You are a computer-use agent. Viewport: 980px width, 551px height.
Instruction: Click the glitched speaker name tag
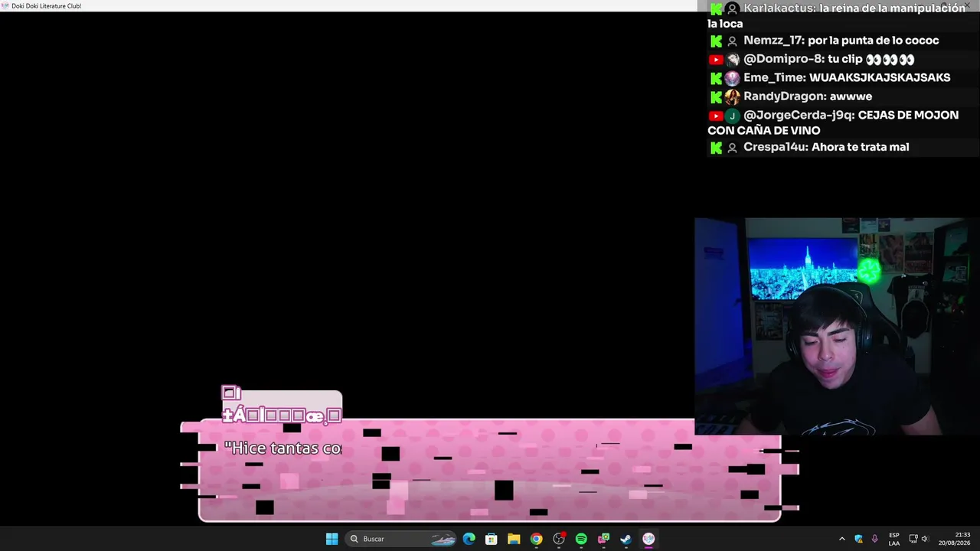tap(281, 406)
